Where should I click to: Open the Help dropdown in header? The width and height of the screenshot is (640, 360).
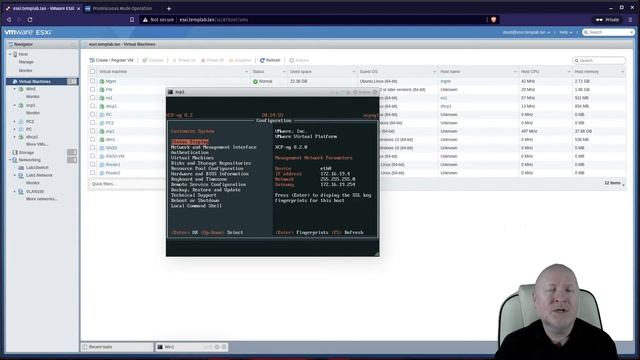(565, 32)
